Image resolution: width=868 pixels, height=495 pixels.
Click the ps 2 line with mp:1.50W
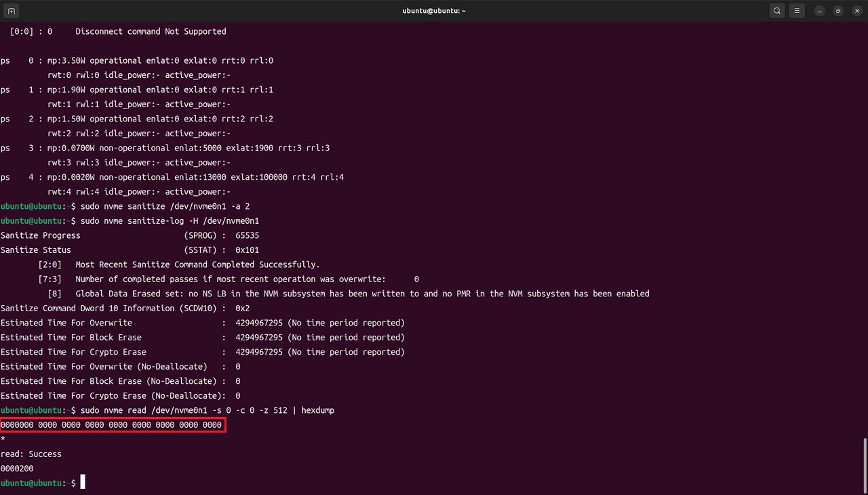[x=137, y=119]
